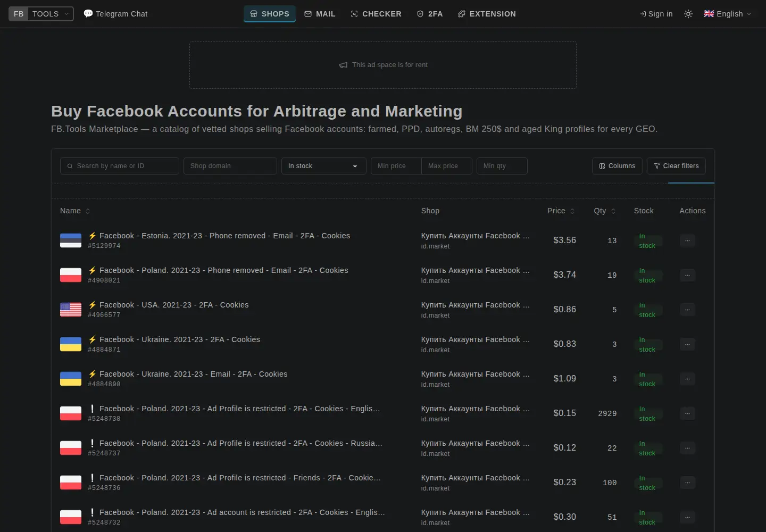Sort the table by Qty column
The width and height of the screenshot is (766, 532).
(x=604, y=211)
